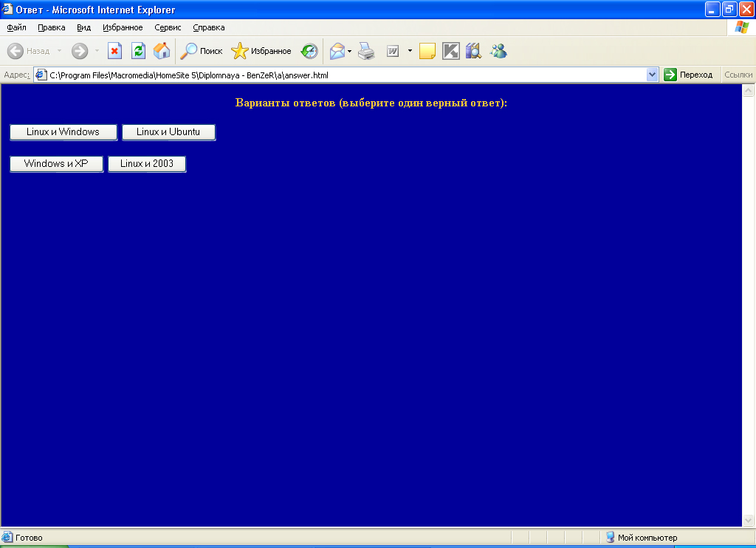Click the page icon in address bar

[x=41, y=75]
